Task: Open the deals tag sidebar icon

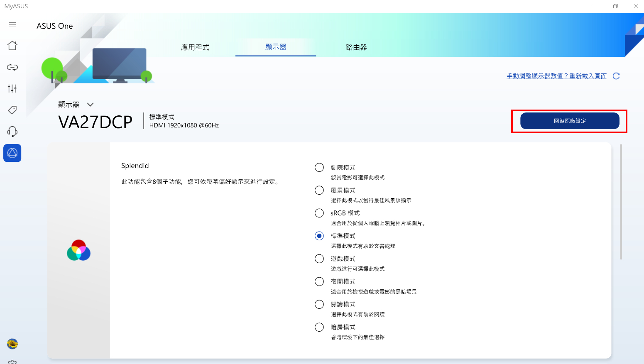Action: click(12, 110)
